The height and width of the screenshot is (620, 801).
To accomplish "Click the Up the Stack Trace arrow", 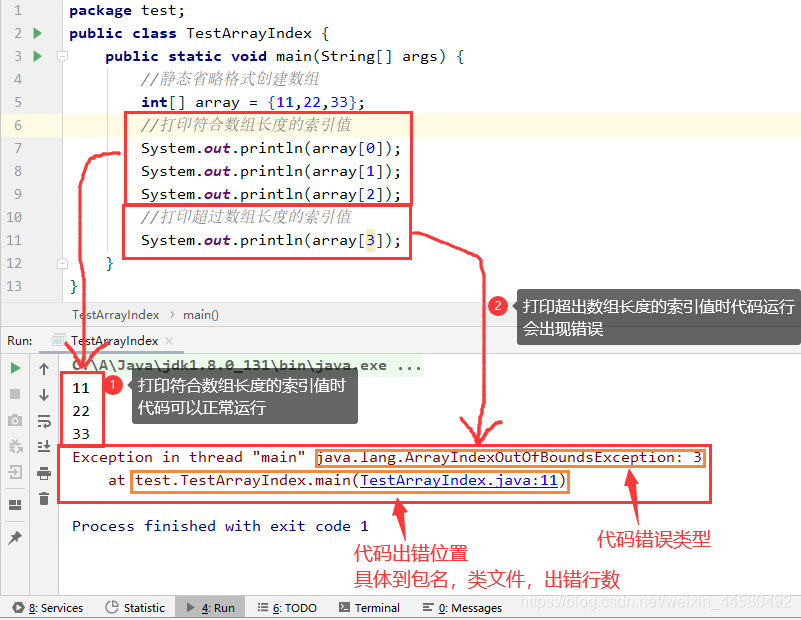I will 44,369.
